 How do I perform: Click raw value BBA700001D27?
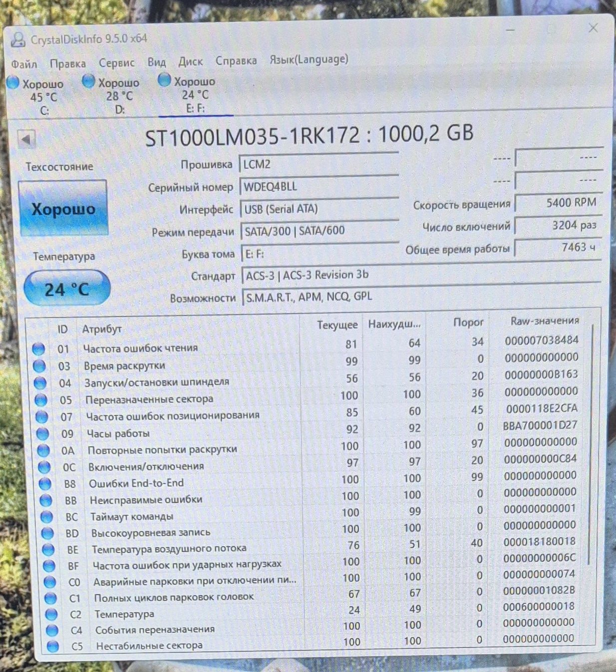[540, 425]
